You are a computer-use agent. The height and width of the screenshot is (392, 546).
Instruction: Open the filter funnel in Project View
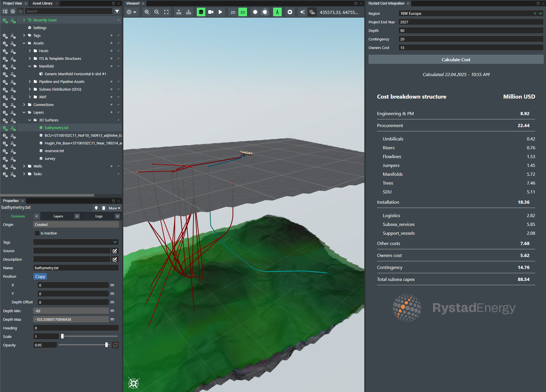click(x=117, y=11)
